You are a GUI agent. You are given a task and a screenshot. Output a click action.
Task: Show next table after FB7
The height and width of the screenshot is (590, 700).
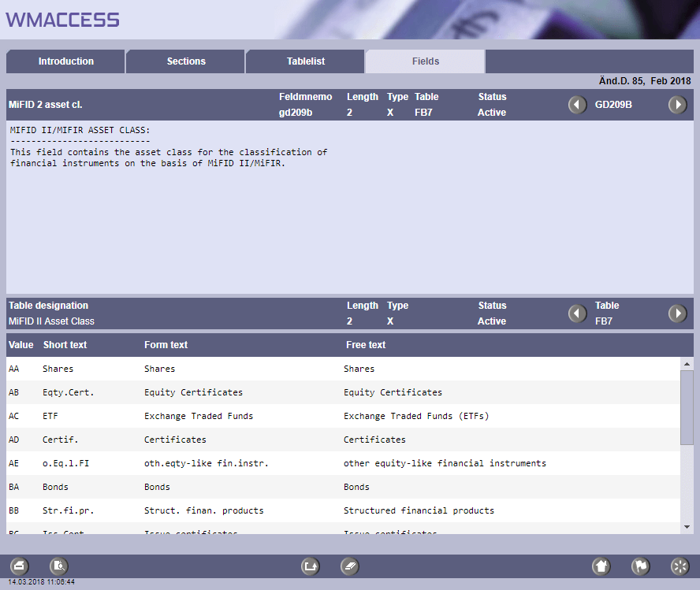point(677,314)
